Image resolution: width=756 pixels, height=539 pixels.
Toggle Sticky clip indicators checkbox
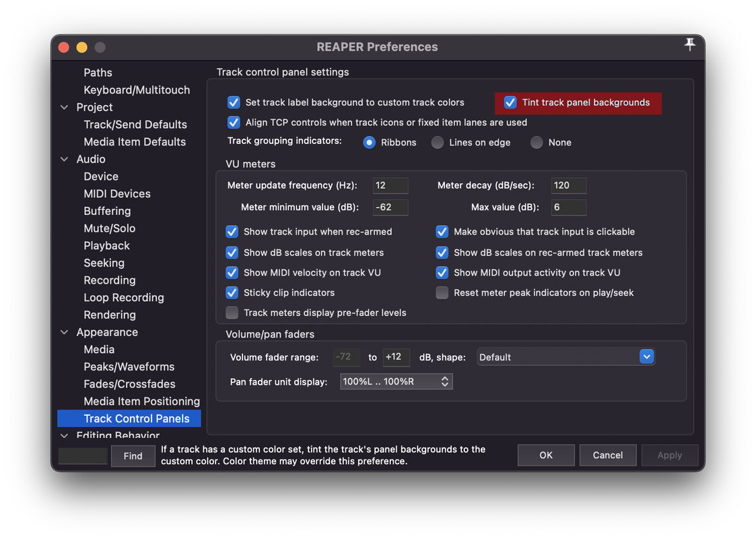point(232,292)
